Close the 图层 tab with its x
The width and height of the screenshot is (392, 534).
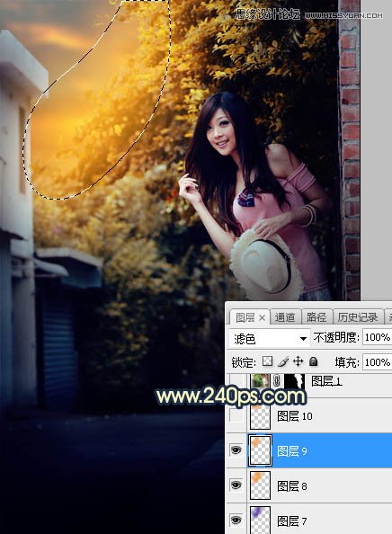pyautogui.click(x=262, y=317)
